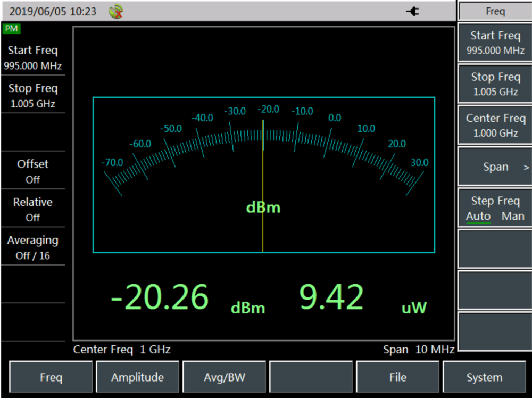Select Man for Step Freq
The height and width of the screenshot is (398, 532).
coord(512,217)
